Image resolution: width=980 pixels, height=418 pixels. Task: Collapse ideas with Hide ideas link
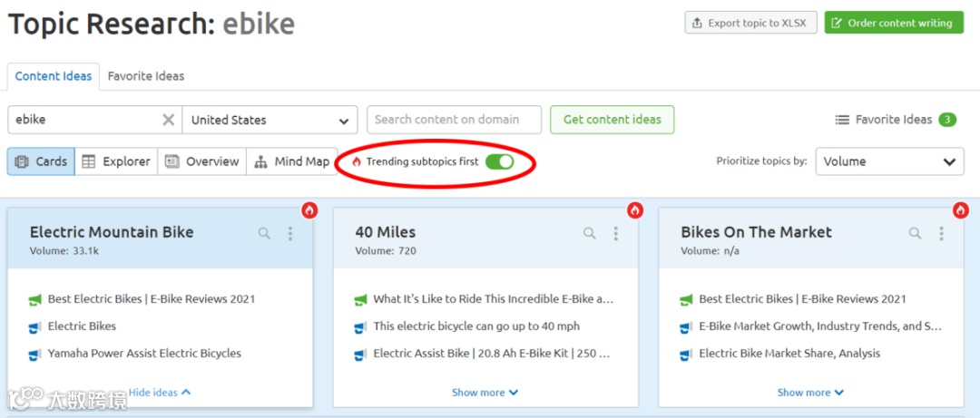click(x=160, y=393)
